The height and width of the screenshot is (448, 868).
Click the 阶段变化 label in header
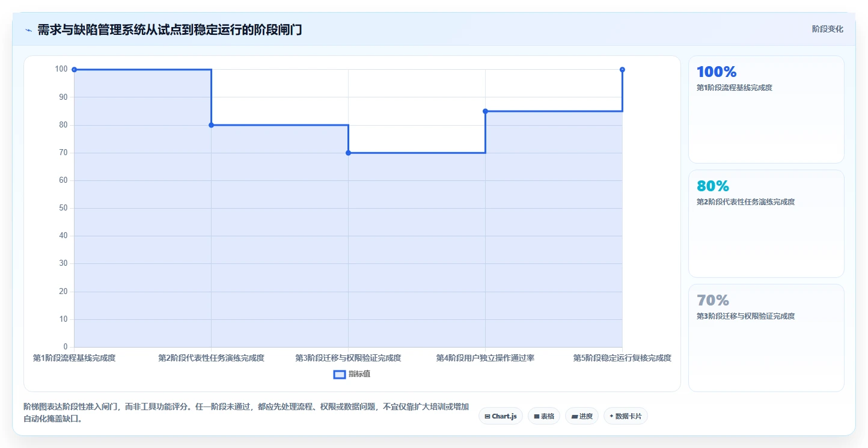[x=828, y=29]
